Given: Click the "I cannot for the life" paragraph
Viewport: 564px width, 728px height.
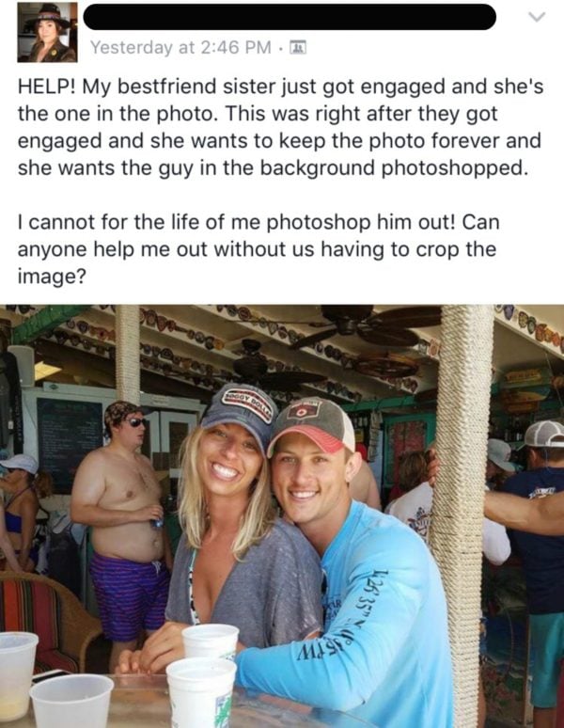Looking at the screenshot, I should tap(258, 249).
